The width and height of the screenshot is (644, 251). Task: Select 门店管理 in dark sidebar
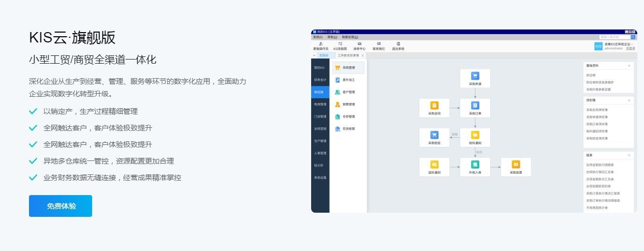pos(320,116)
